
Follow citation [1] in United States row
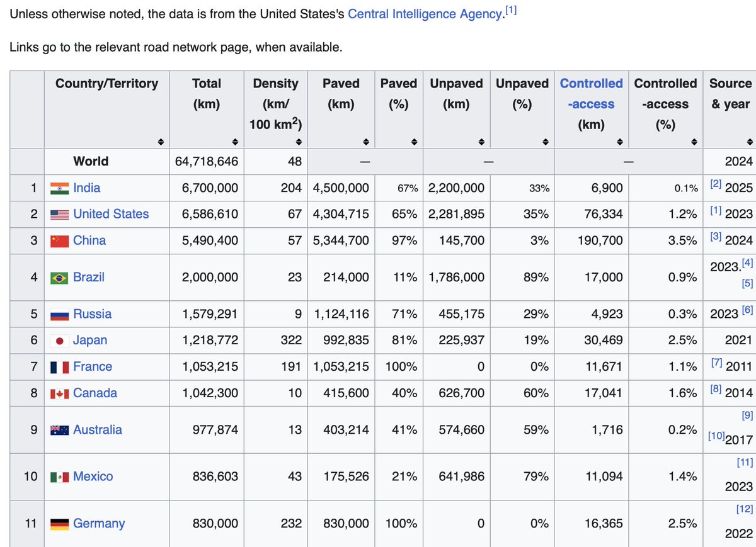(x=716, y=211)
